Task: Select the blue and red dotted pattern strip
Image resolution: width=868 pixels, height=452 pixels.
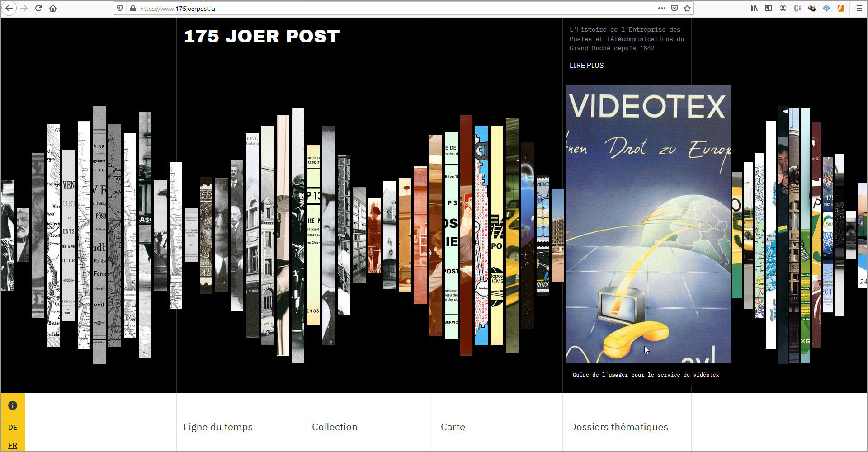Action: tap(481, 235)
